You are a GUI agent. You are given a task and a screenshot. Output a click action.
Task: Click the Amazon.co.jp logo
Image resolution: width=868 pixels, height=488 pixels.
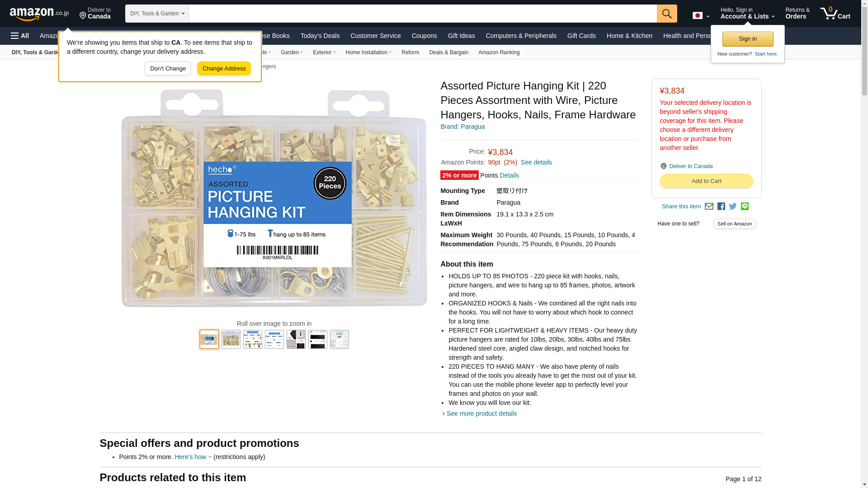[39, 14]
